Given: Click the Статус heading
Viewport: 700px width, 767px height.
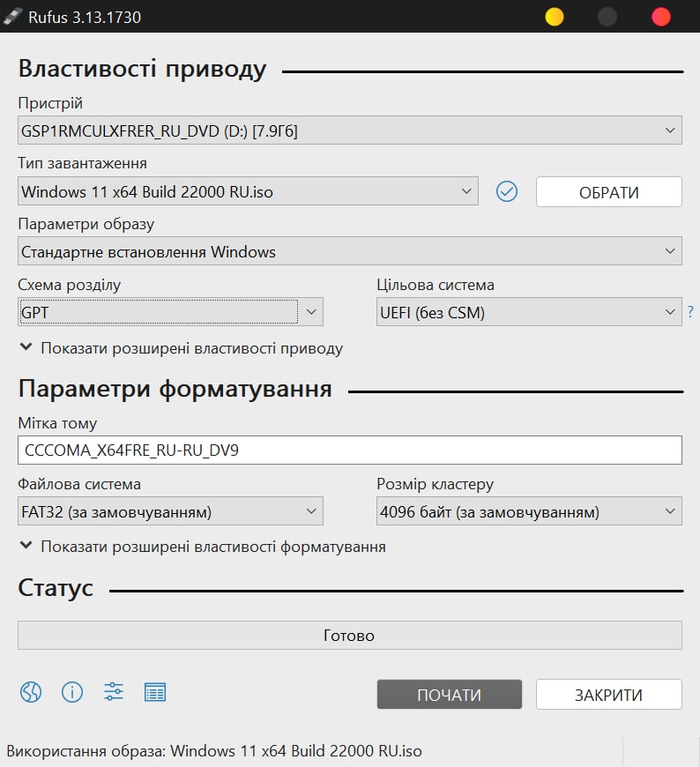Looking at the screenshot, I should tap(56, 588).
